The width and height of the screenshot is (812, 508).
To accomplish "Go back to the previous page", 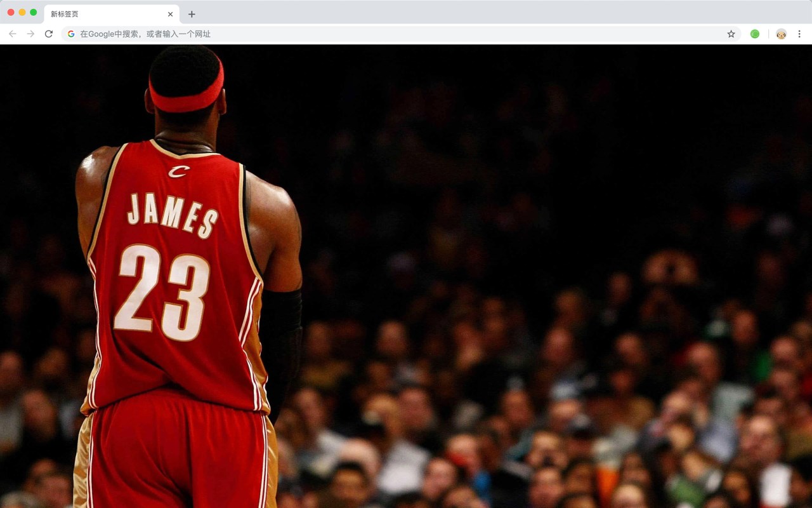I will pyautogui.click(x=13, y=34).
